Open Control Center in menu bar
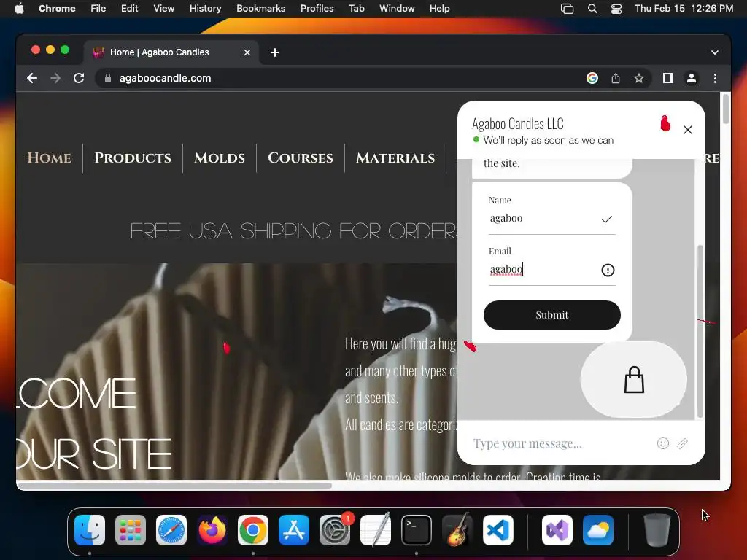 [x=616, y=9]
